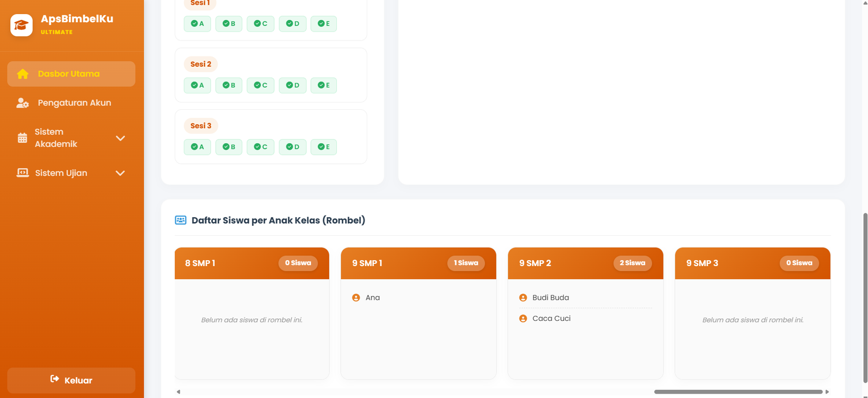This screenshot has width=868, height=398.
Task: Click the 9 SMP 3 card header
Action: click(752, 263)
